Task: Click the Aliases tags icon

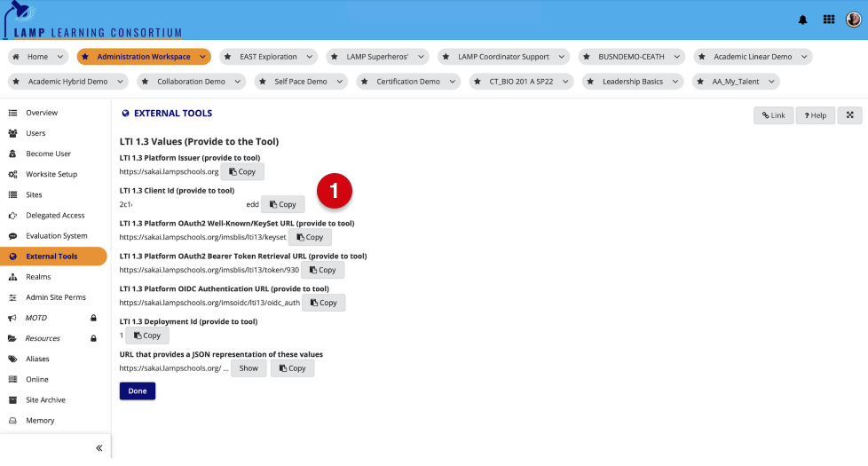Action: (12, 359)
